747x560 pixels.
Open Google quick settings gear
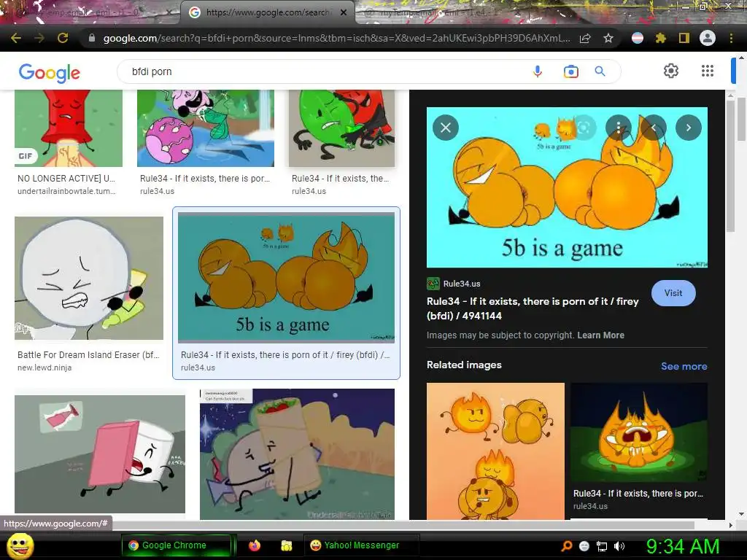coord(671,71)
